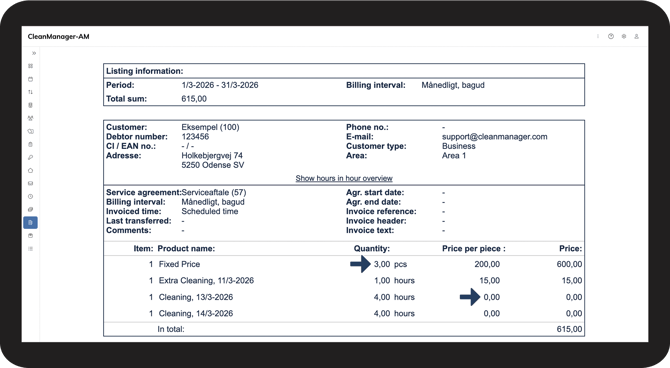The height and width of the screenshot is (368, 670).
Task: Open the people group icon in the sidebar
Action: click(x=30, y=118)
